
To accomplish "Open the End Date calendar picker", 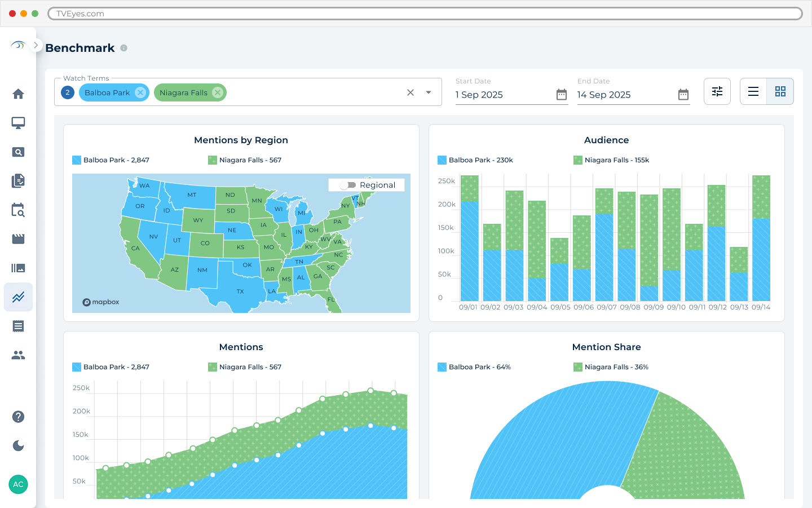I will pos(683,95).
